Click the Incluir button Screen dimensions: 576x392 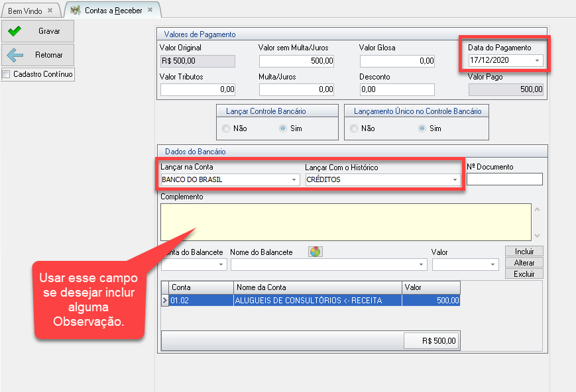(x=524, y=252)
